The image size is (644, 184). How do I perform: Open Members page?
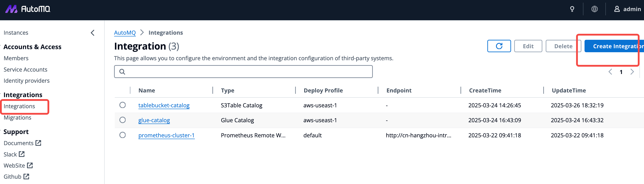coord(16,58)
